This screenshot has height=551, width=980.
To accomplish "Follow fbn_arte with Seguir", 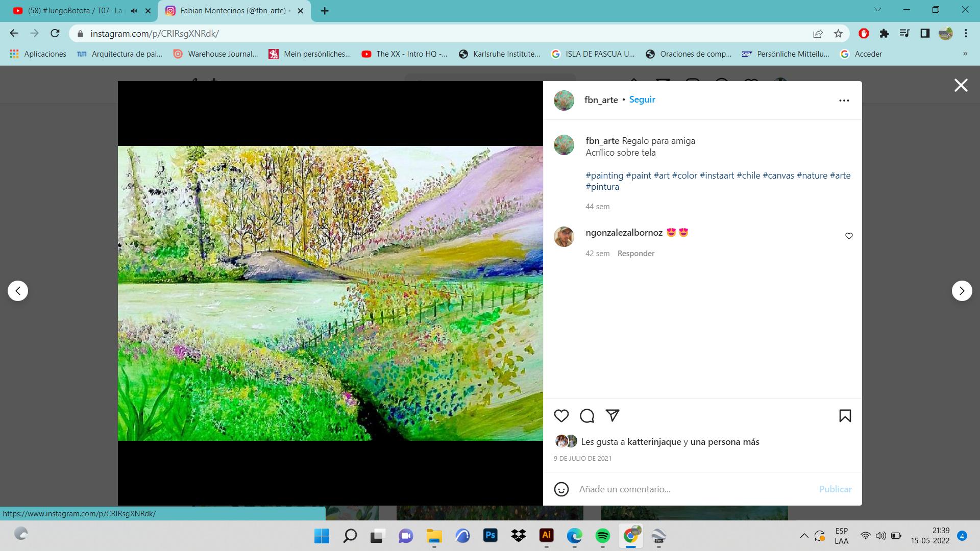I will [642, 99].
